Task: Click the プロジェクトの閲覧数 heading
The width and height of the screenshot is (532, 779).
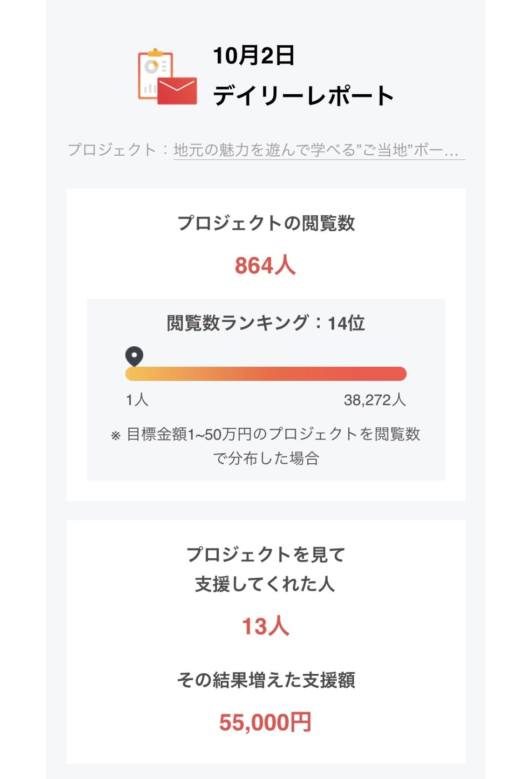Action: coord(266,223)
